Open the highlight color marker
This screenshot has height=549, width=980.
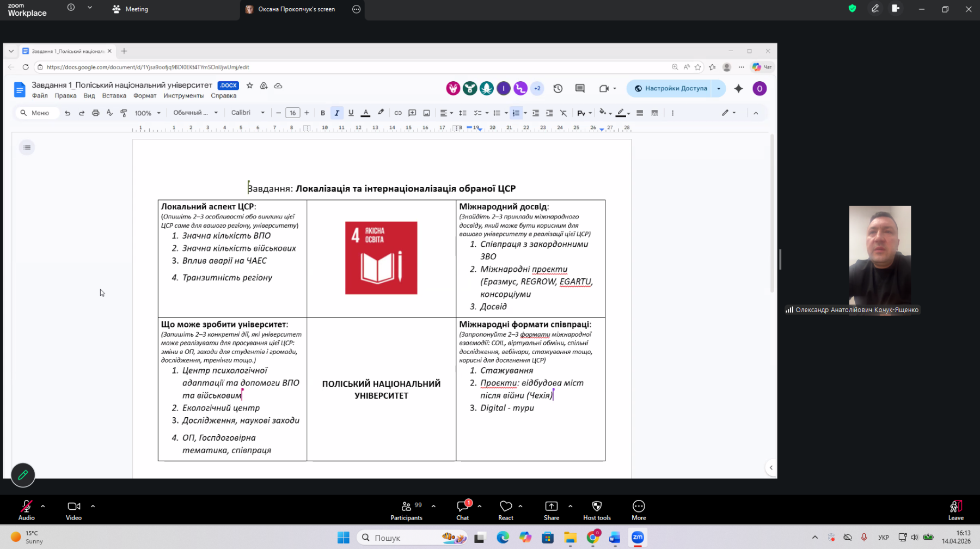coord(381,113)
